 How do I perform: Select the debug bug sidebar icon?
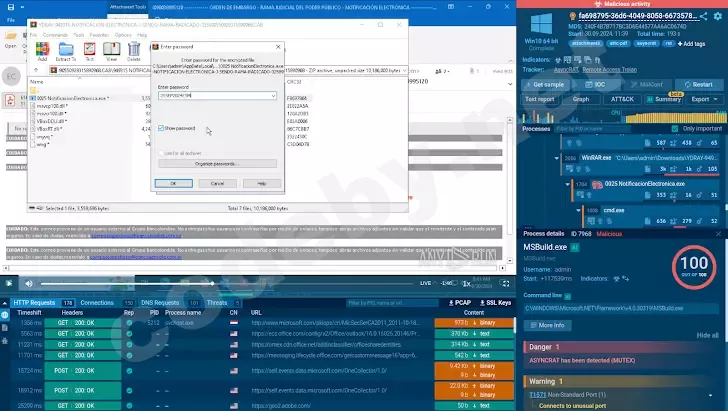point(5,341)
